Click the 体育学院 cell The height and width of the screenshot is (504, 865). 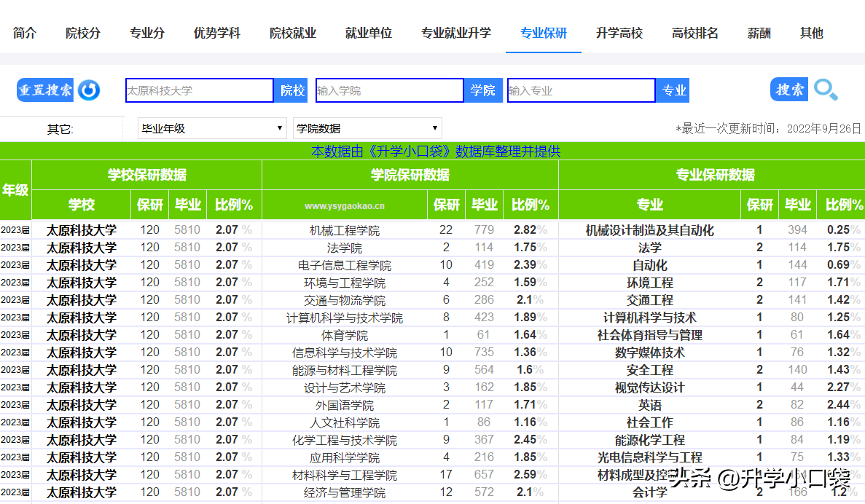344,335
